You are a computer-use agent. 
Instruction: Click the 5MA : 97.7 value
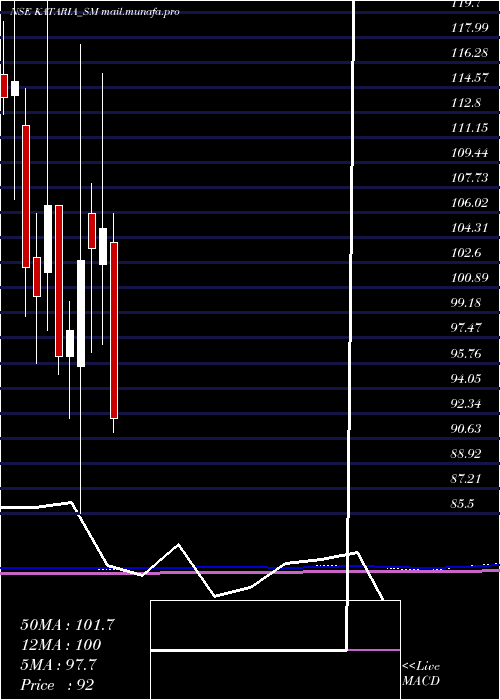tap(58, 665)
